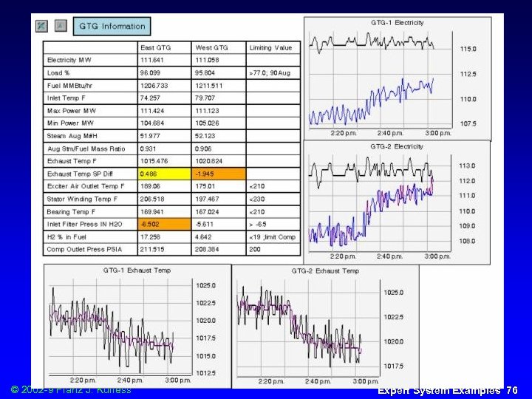
Task: Click the Bearing Temp F label
Action: tap(71, 212)
